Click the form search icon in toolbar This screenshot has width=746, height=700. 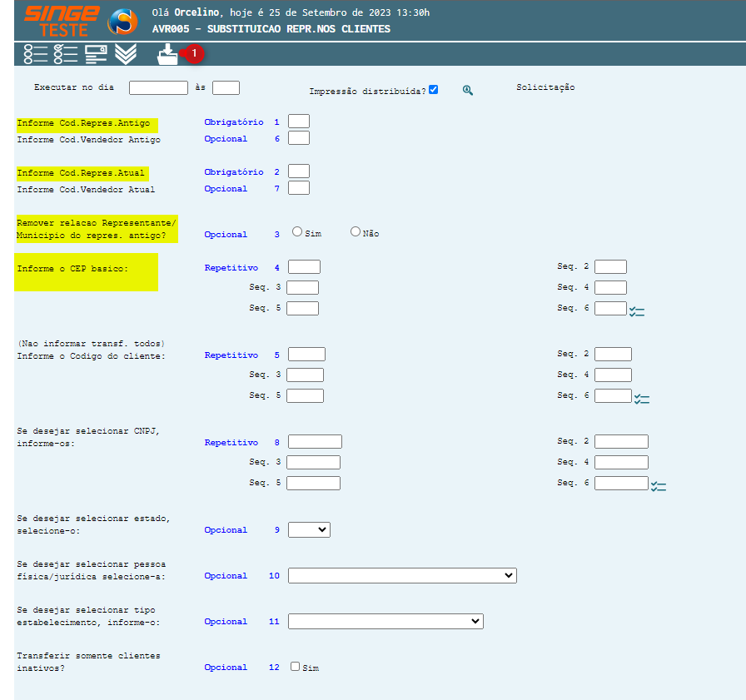click(x=96, y=54)
